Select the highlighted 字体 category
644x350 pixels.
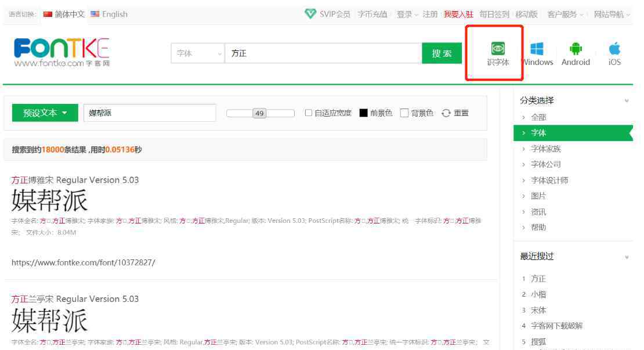(573, 133)
